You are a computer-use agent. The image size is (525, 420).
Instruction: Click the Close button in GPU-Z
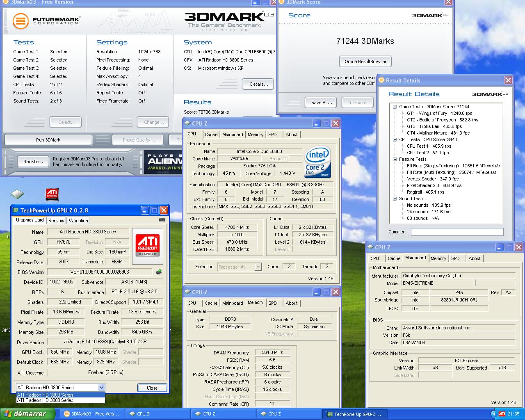[152, 388]
